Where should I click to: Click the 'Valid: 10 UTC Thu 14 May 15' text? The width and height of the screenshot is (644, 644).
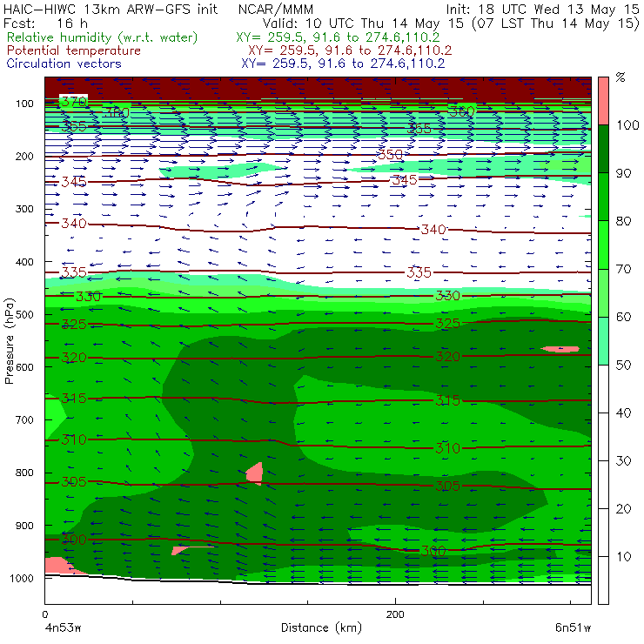363,23
